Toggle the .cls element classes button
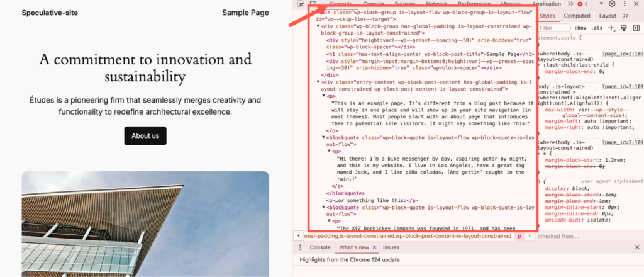Viewport: 644px width, 277px height. tap(597, 28)
